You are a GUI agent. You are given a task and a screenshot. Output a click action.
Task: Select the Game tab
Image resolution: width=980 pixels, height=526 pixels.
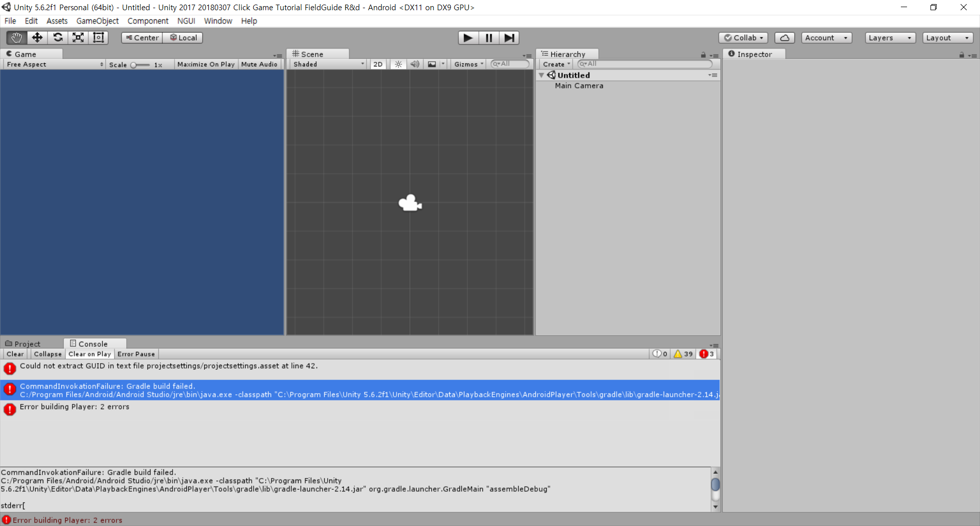coord(32,54)
